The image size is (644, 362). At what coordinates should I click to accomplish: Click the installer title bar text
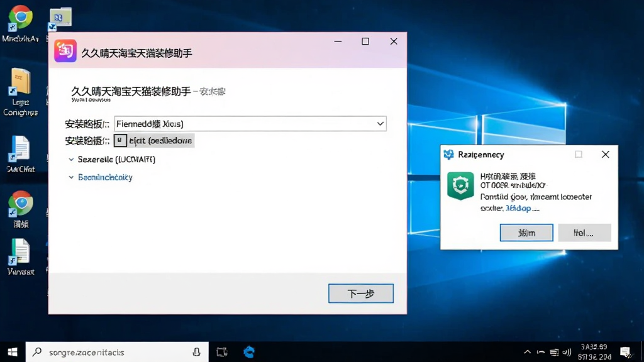(136, 53)
